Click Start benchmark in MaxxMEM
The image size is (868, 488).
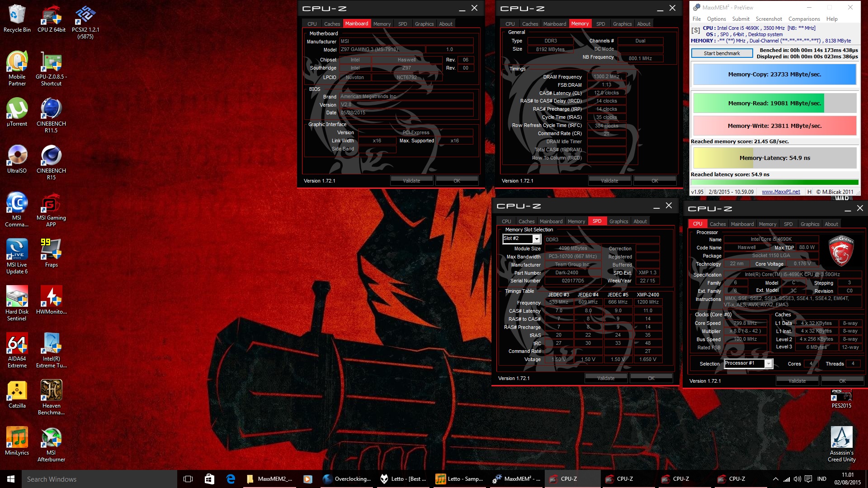click(722, 53)
